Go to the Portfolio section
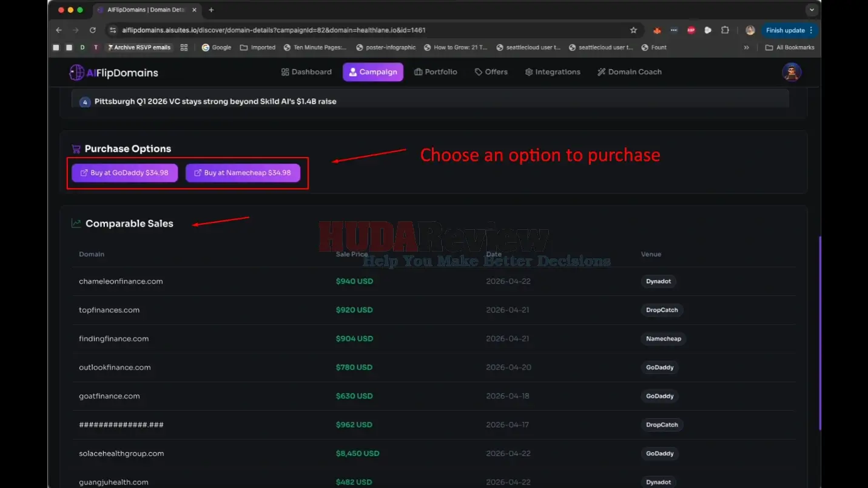Screen dimensions: 868x488 [436, 72]
